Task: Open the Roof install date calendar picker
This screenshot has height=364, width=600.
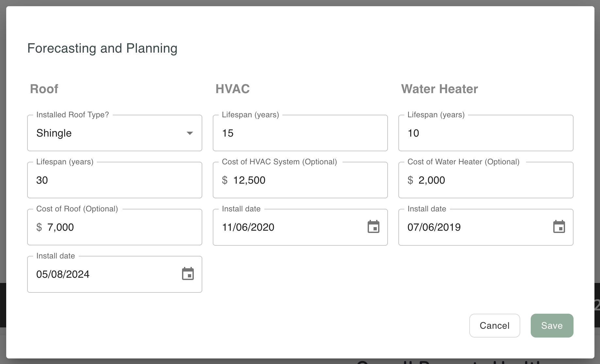Action: [188, 274]
